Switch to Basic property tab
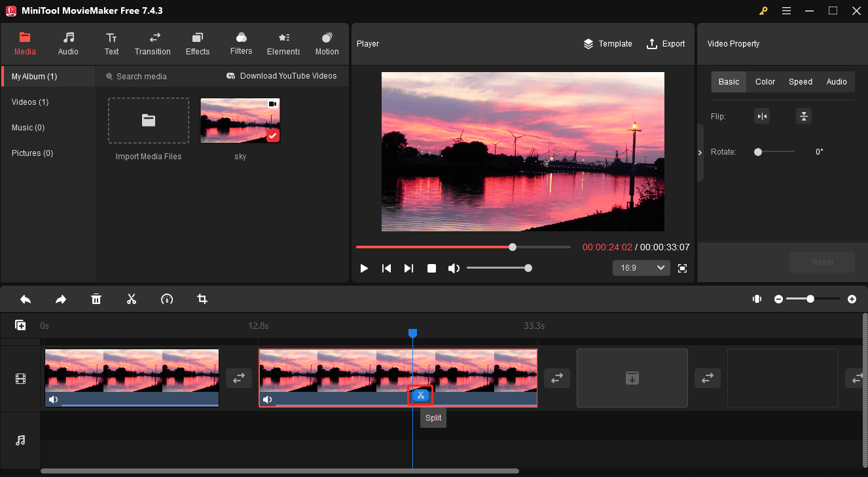Viewport: 868px width, 477px height. 729,82
